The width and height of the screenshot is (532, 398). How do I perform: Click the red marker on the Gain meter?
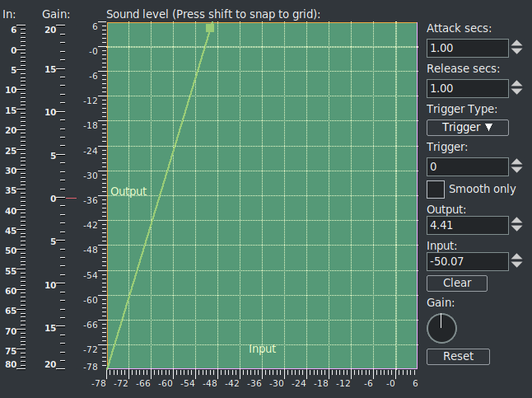coord(71,199)
